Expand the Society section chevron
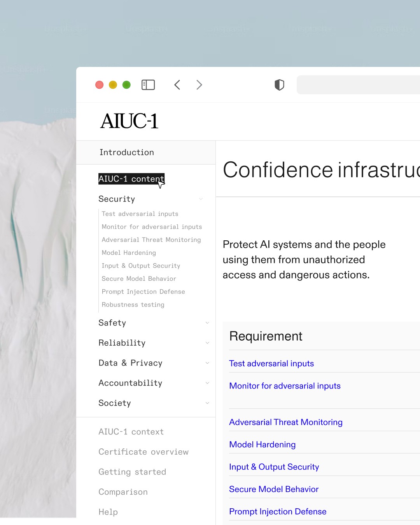This screenshot has width=420, height=525. tap(207, 403)
